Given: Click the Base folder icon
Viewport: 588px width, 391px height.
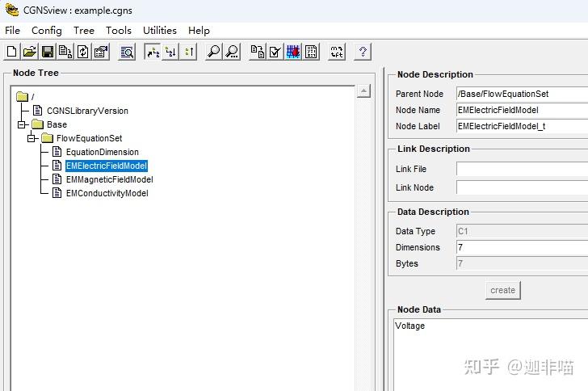Looking at the screenshot, I should tap(37, 124).
